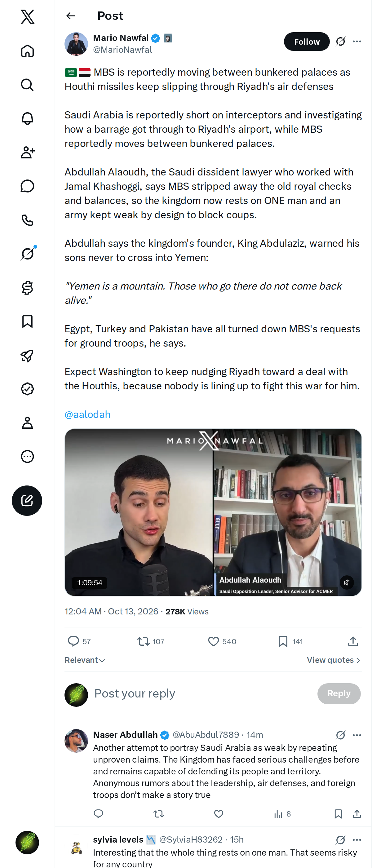This screenshot has height=868, width=372.
Task: Click the Post your reply field
Action: (202, 693)
